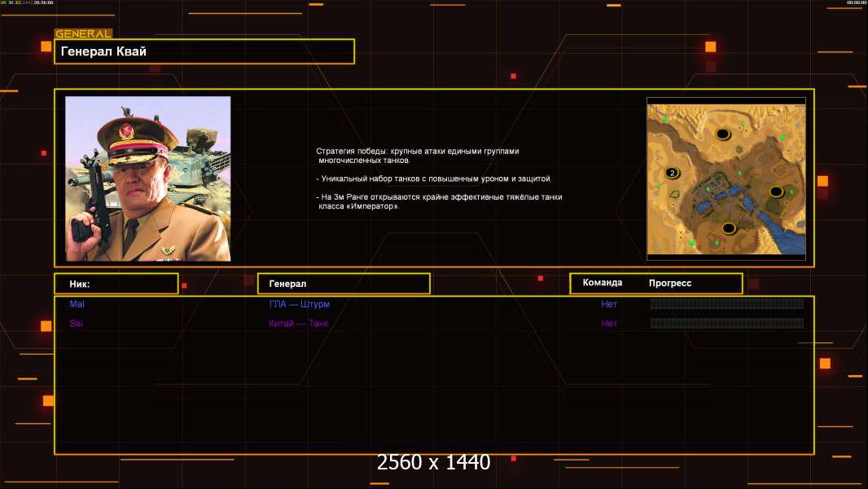868x489 pixels.
Task: Click the 00:00:00 timer in top-right corner
Action: coord(856,3)
